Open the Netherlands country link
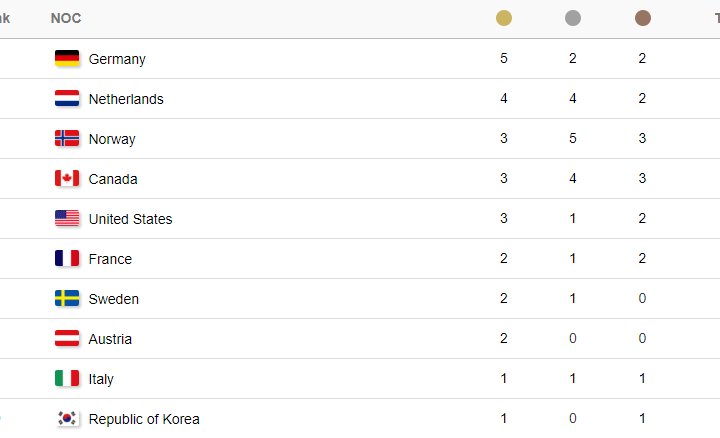Screen dimensions: 720x438 (126, 99)
